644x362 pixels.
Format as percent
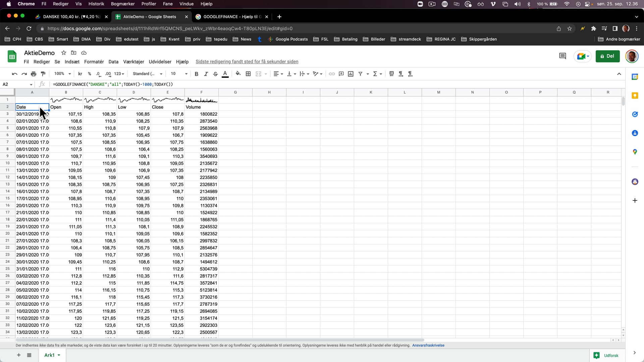tap(90, 74)
